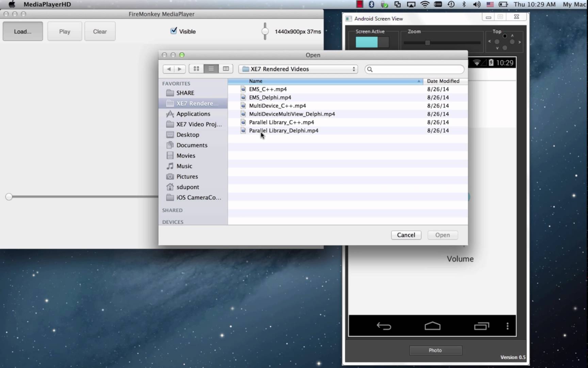
Task: Open the iOS CameraCo... sidebar folder
Action: [x=193, y=197]
